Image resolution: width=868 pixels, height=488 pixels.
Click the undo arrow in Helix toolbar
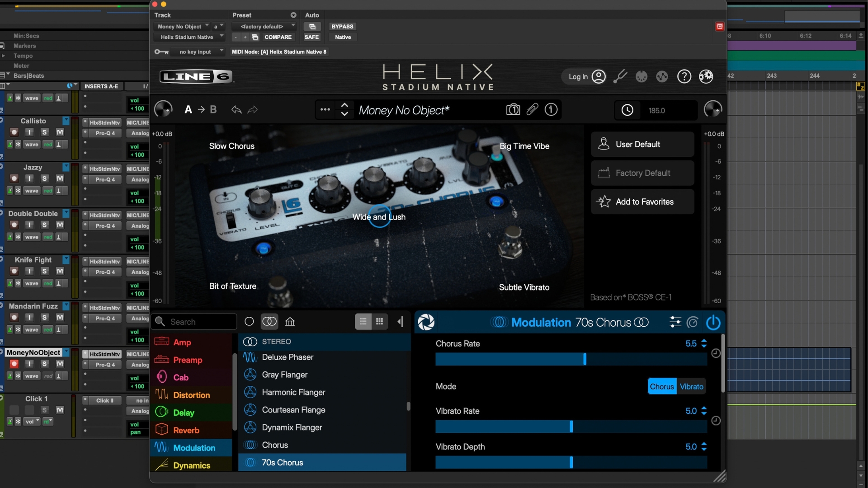point(236,110)
